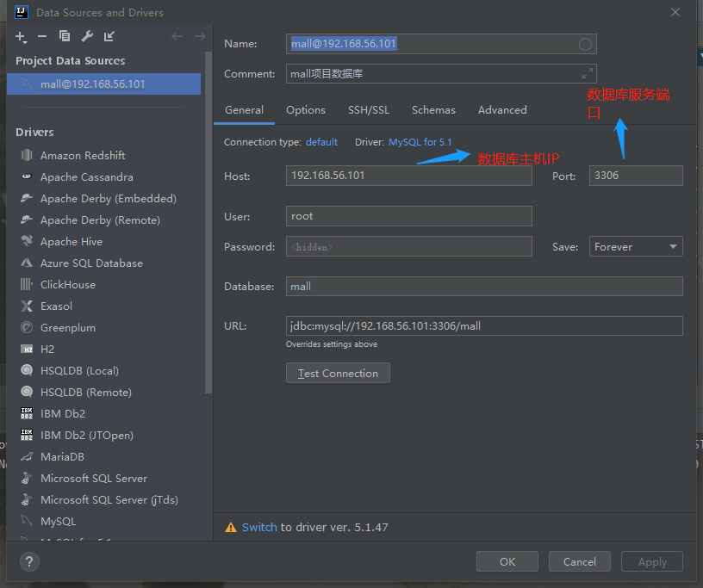Change driver via MySQL for 5.1 link
The image size is (703, 588).
tap(420, 142)
